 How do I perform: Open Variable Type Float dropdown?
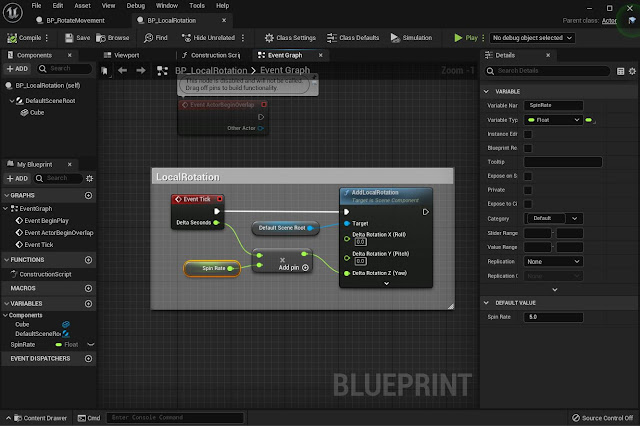[x=553, y=120]
